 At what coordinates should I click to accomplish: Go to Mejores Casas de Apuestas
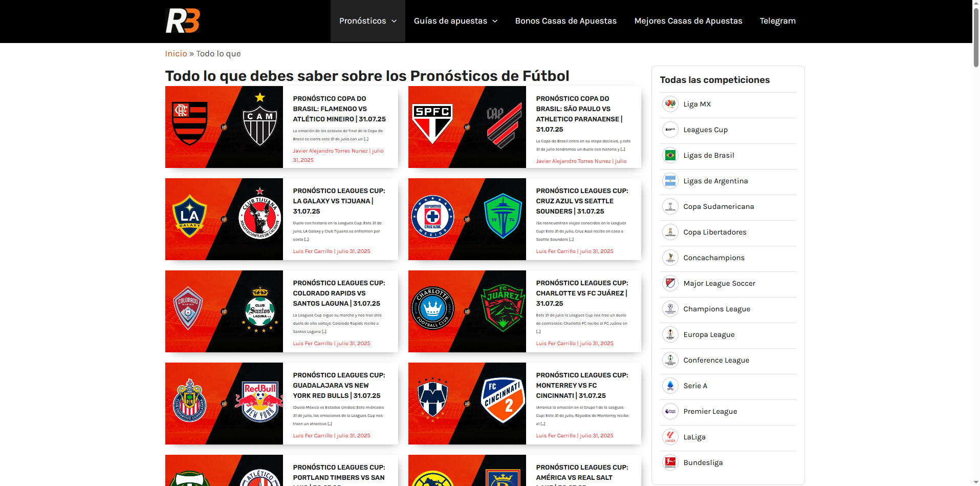[688, 21]
